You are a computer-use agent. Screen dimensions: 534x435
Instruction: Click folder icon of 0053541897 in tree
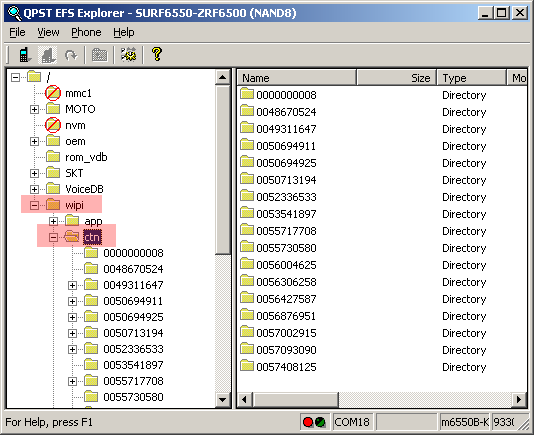tap(91, 365)
